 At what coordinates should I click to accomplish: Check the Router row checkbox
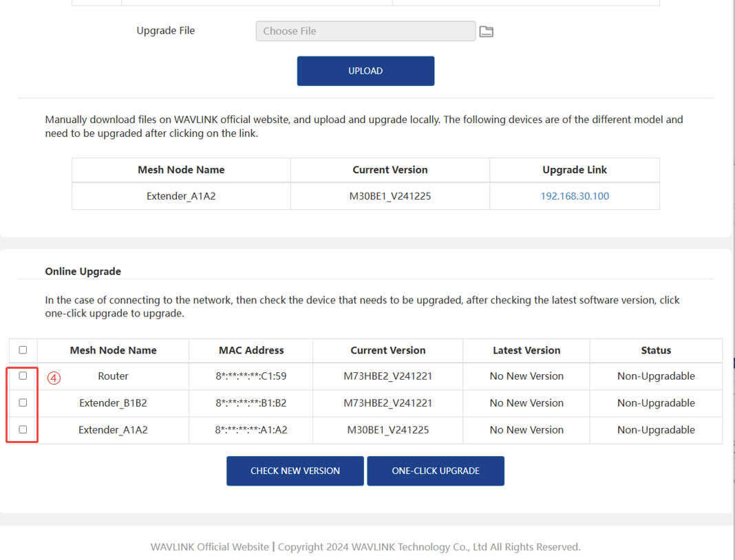(x=23, y=376)
